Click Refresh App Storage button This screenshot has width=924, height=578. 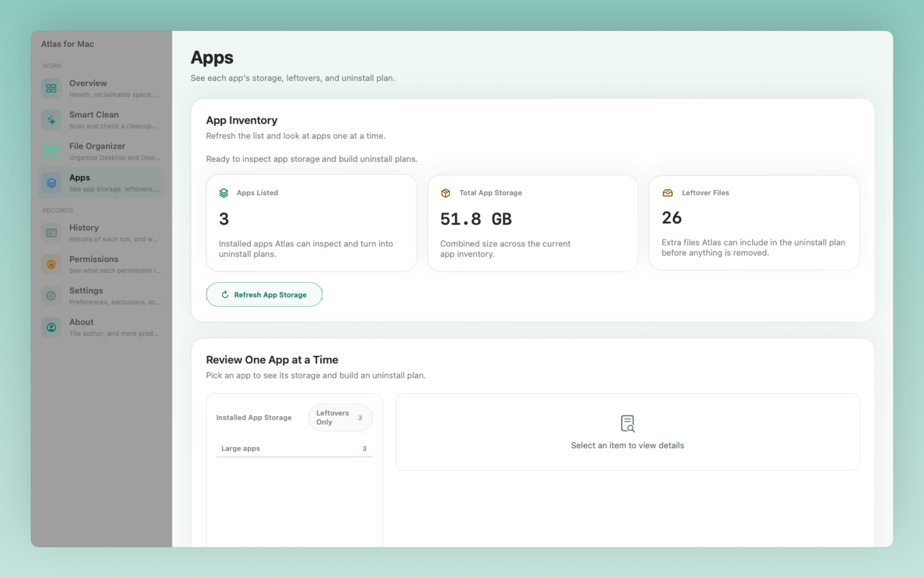[x=264, y=294]
